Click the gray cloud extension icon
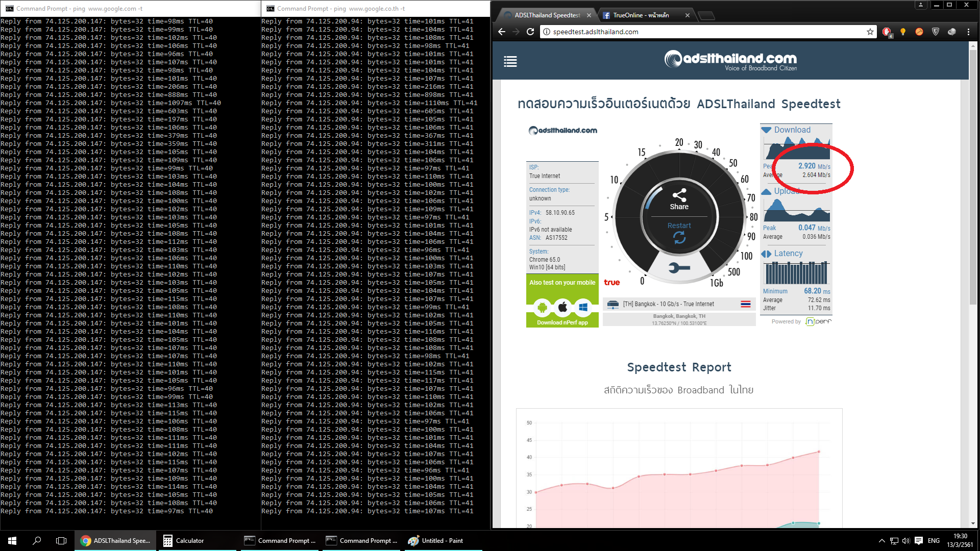Image resolution: width=980 pixels, height=551 pixels. point(952,32)
